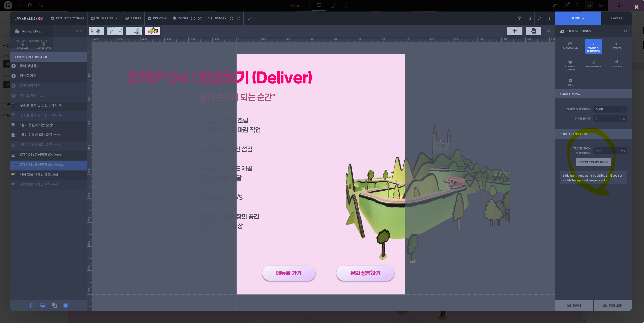644x323 pixels.
Task: Open Slide Linking settings
Action: click(593, 64)
